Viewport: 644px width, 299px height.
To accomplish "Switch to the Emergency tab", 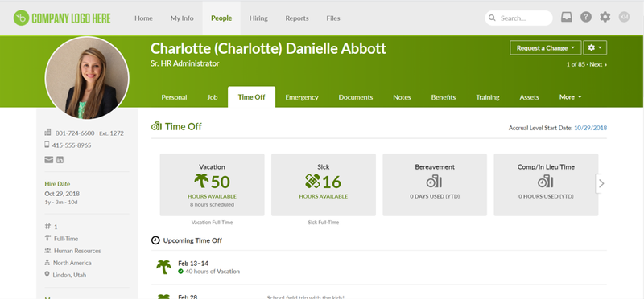I will [302, 97].
